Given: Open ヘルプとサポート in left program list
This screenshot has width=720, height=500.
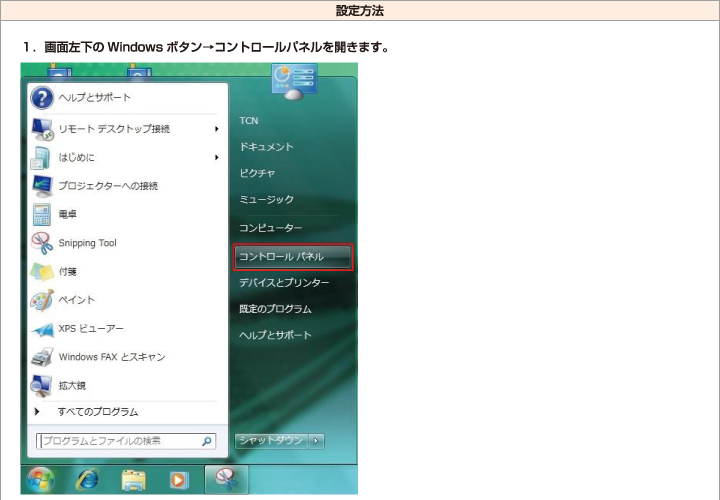Looking at the screenshot, I should (95, 97).
